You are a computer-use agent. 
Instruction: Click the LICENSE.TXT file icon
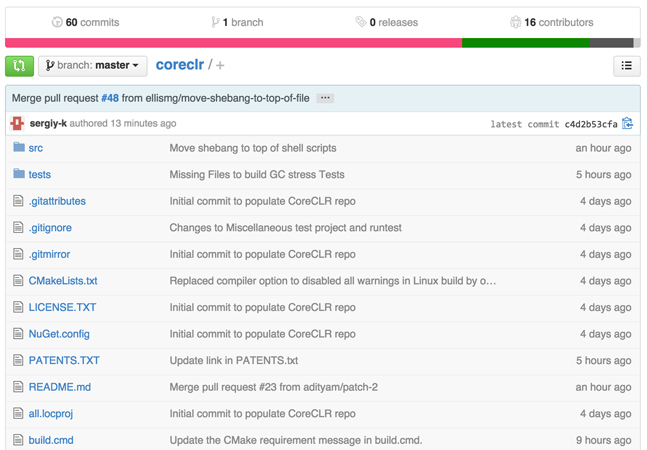18,307
